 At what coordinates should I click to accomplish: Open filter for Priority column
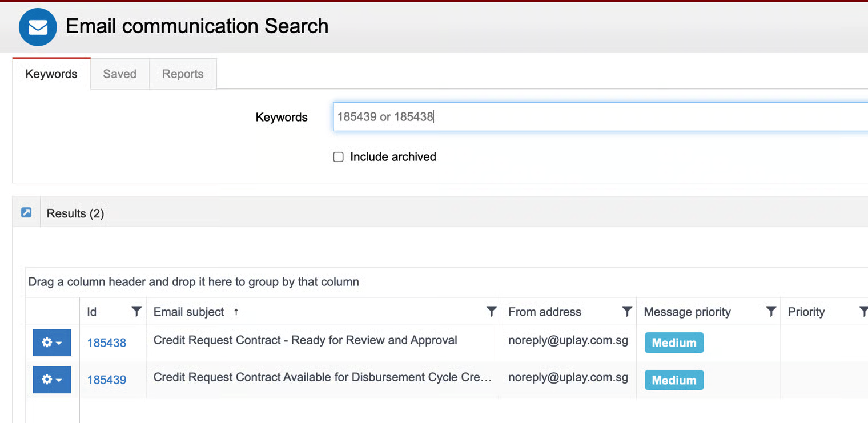click(x=863, y=312)
